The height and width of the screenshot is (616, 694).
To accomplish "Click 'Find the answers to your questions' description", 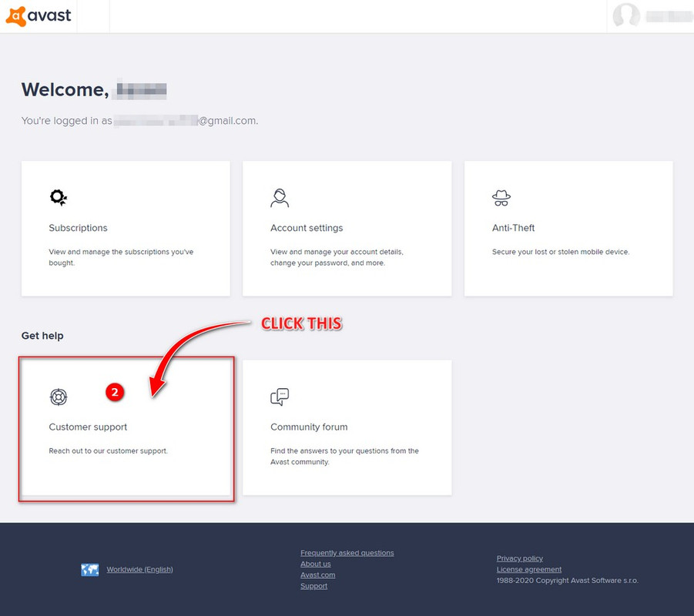I will coord(345,457).
